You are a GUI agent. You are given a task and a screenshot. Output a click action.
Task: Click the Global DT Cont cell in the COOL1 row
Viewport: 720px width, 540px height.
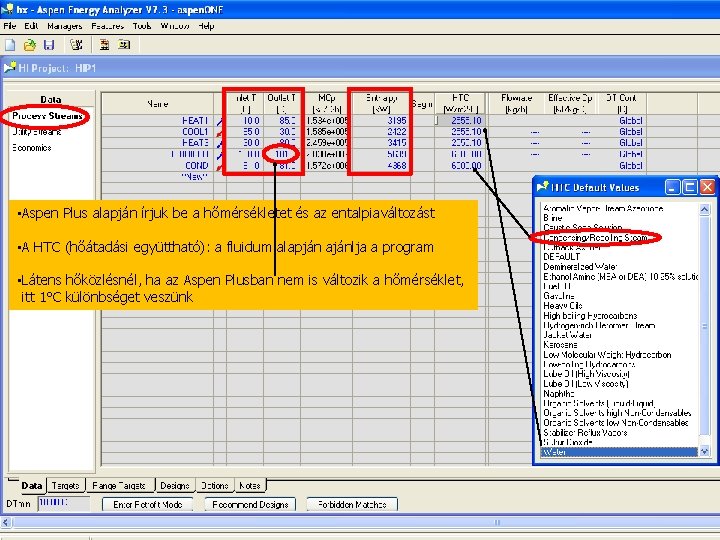[x=622, y=132]
